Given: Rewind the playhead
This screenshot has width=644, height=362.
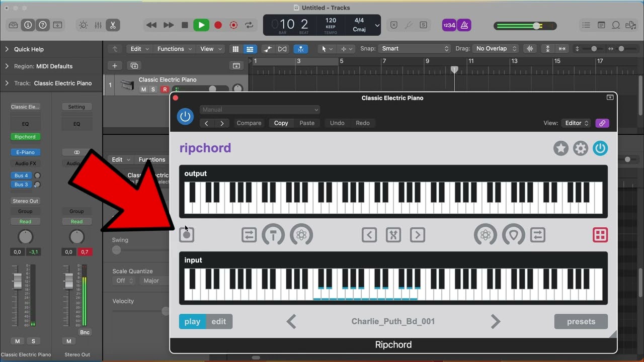Looking at the screenshot, I should (x=151, y=25).
